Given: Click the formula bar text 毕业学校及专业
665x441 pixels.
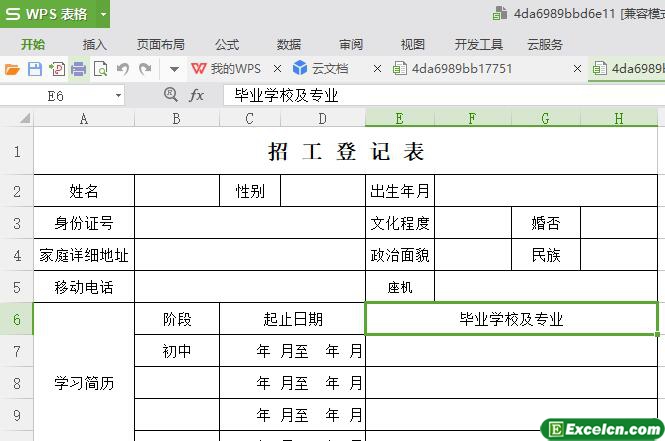Looking at the screenshot, I should coord(286,95).
